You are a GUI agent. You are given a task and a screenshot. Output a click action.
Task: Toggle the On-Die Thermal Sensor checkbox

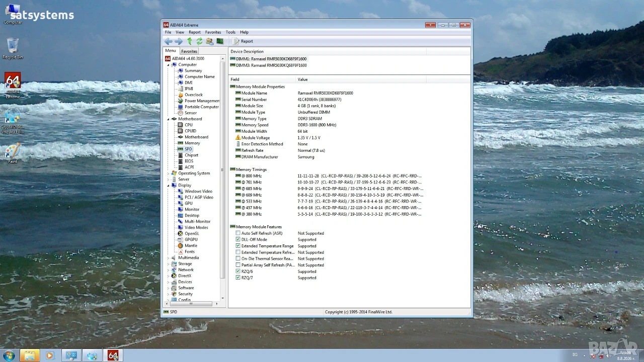[x=238, y=259]
